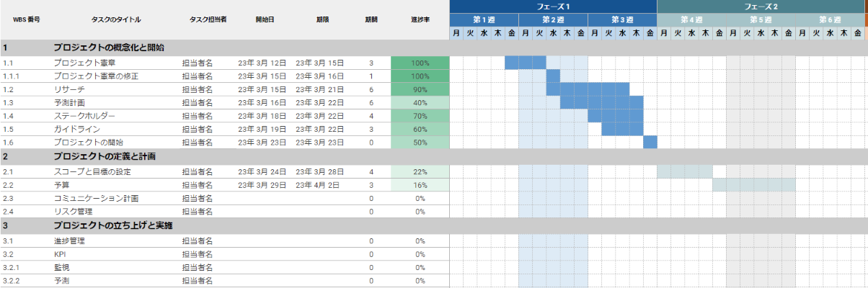Select the フェーズ 1 header cell
Viewport: 868px width, 288px height.
pos(553,6)
